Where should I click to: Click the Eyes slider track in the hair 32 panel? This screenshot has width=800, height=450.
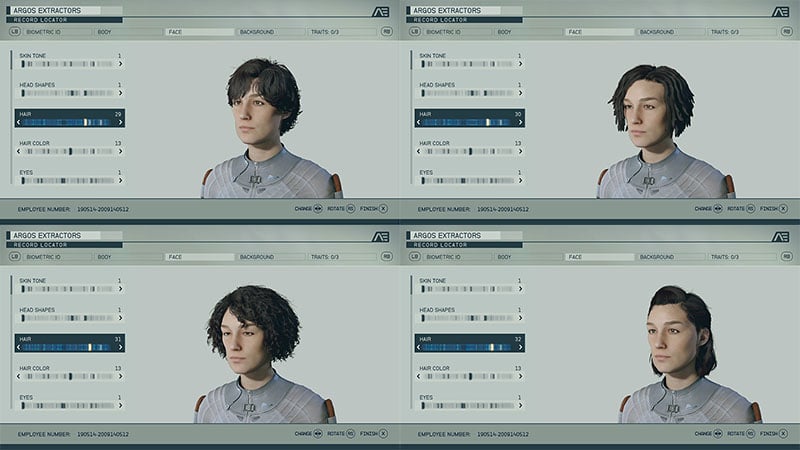(x=469, y=406)
